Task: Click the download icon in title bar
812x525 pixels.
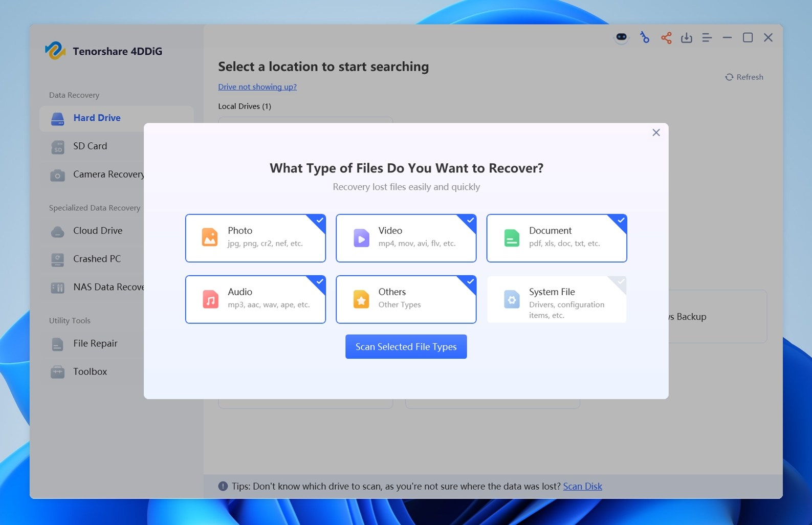Action: coord(687,38)
